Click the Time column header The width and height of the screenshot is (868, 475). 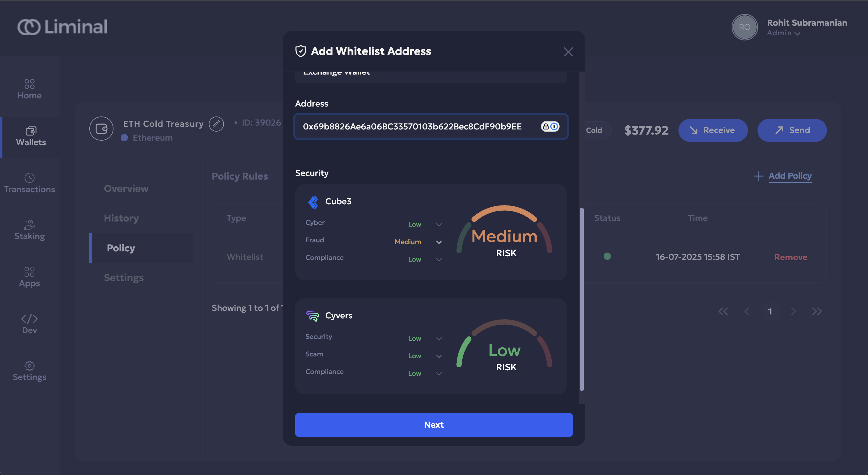point(697,218)
